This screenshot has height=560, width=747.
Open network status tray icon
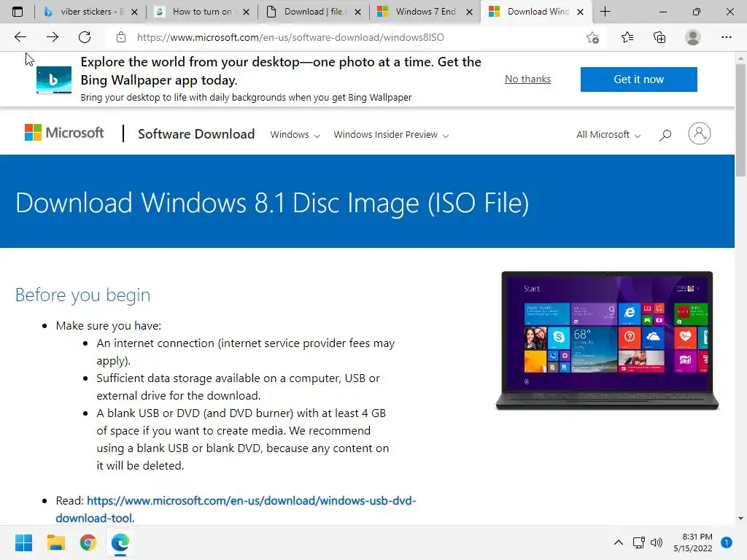tap(638, 542)
